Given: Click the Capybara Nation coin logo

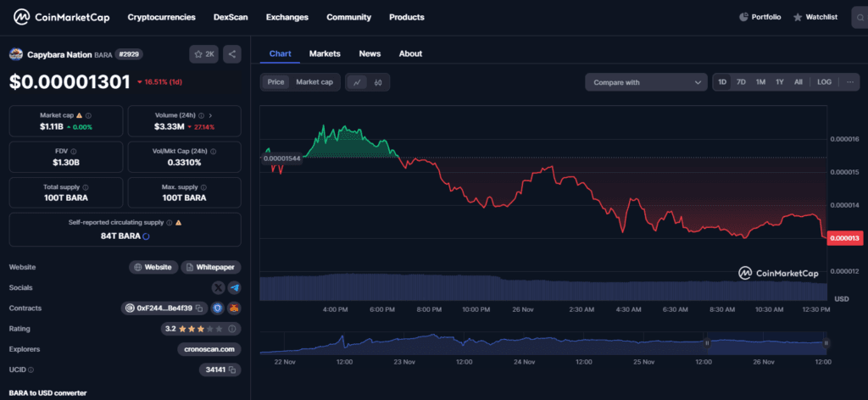Looking at the screenshot, I should coord(16,54).
